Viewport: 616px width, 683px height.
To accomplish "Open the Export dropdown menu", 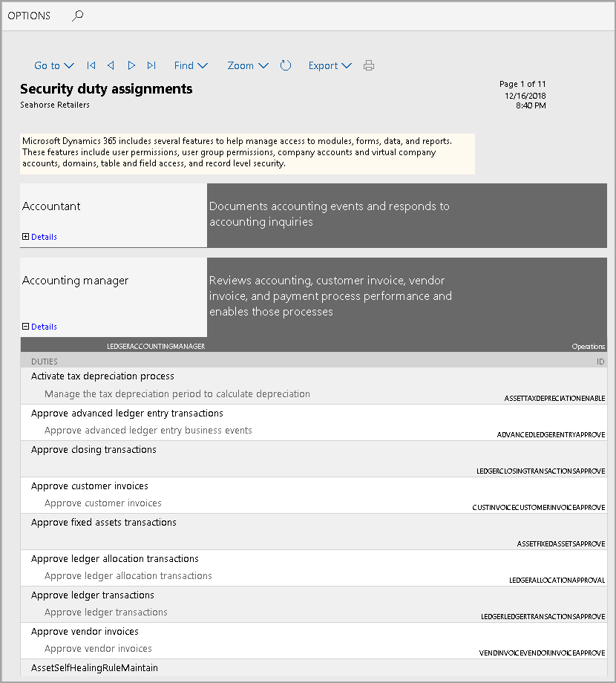I will (330, 65).
